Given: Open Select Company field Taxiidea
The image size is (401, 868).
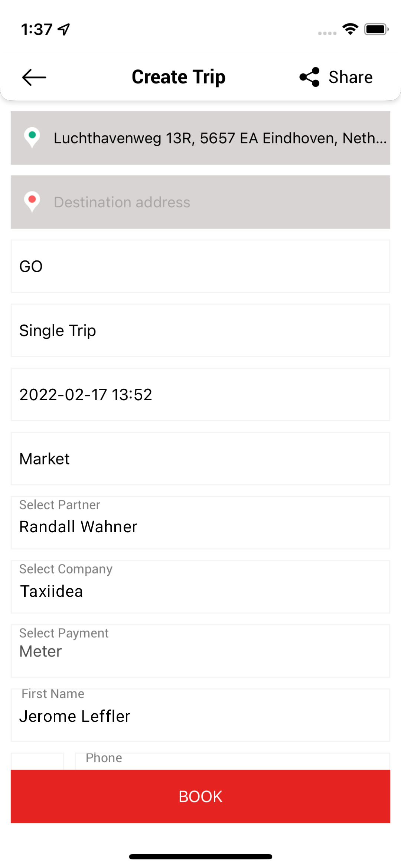Looking at the screenshot, I should tap(200, 587).
